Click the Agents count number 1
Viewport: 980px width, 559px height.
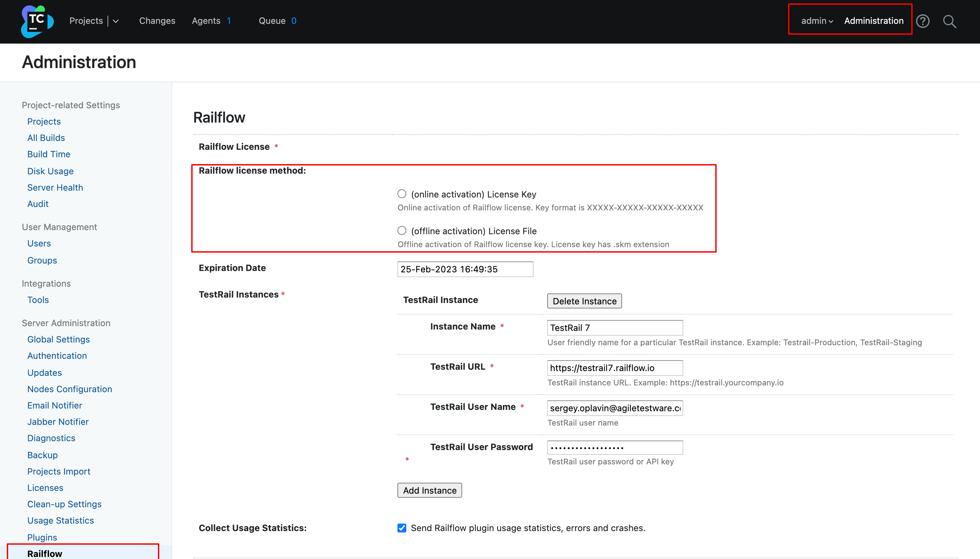pos(229,21)
